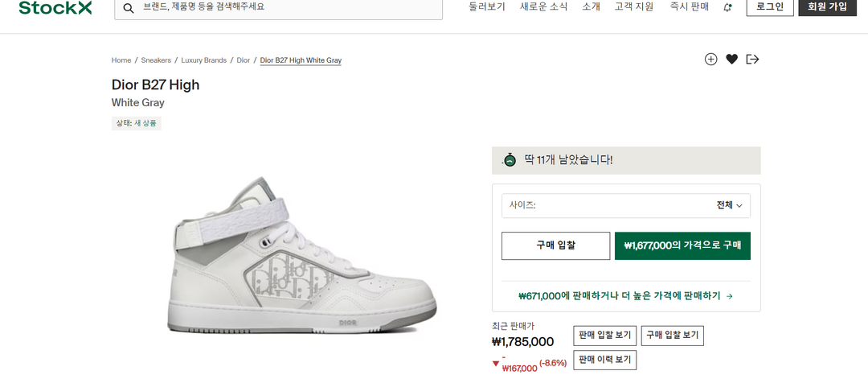868x375 pixels.
Task: Click the Luxury Brands breadcrumb link
Action: (x=204, y=60)
